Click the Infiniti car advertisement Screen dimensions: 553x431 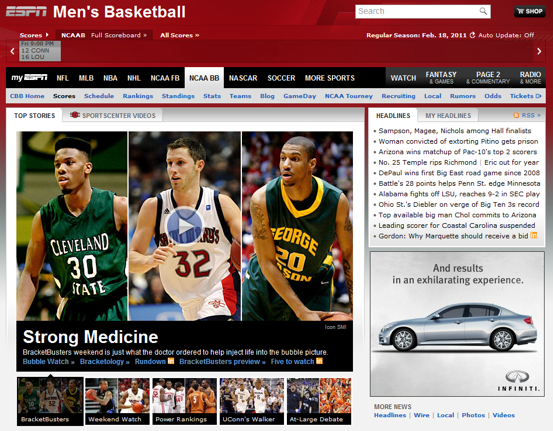point(457,324)
